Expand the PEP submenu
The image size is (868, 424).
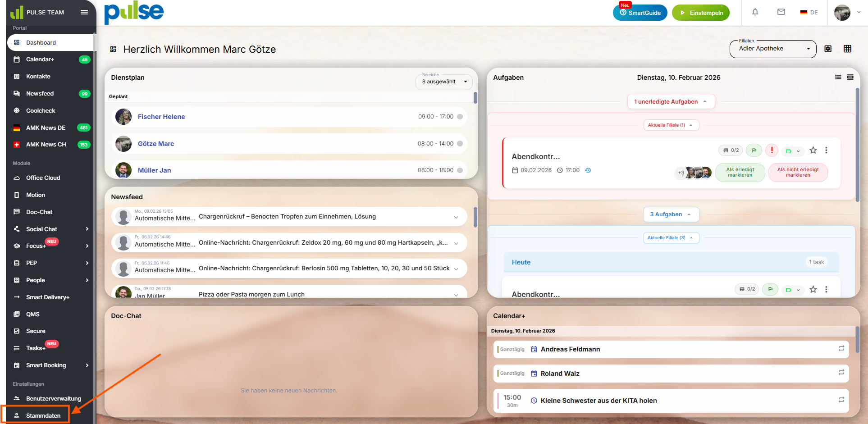(x=87, y=263)
